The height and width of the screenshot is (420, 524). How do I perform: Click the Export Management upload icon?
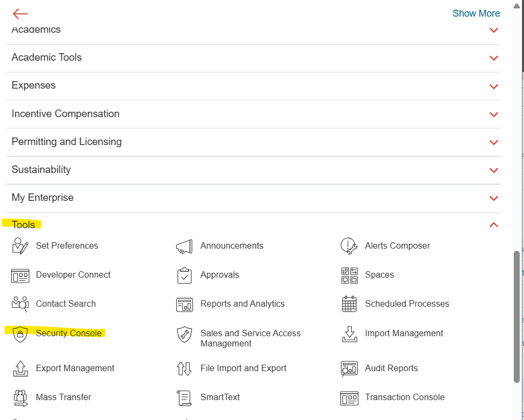pos(20,368)
